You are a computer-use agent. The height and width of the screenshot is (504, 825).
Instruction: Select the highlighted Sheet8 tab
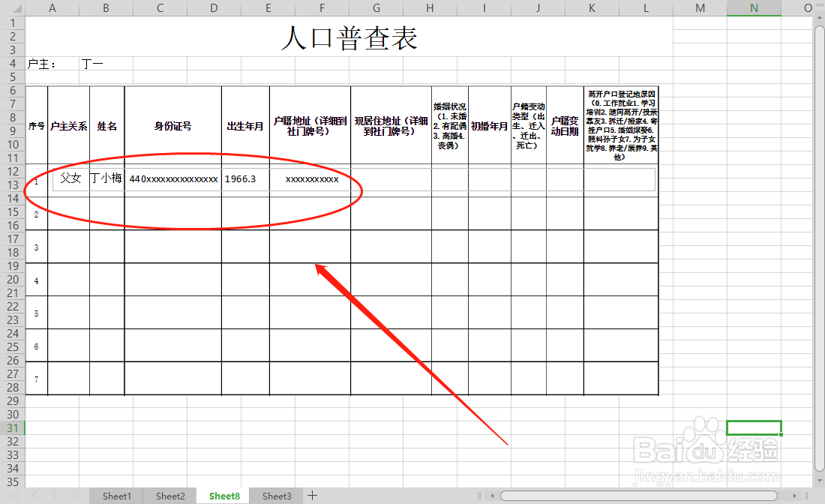[223, 496]
